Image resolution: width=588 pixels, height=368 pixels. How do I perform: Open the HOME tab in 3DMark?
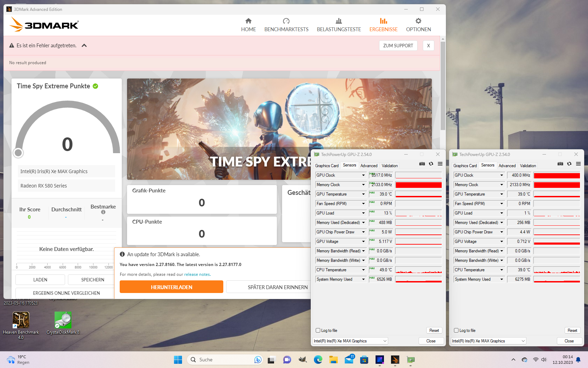pos(248,25)
